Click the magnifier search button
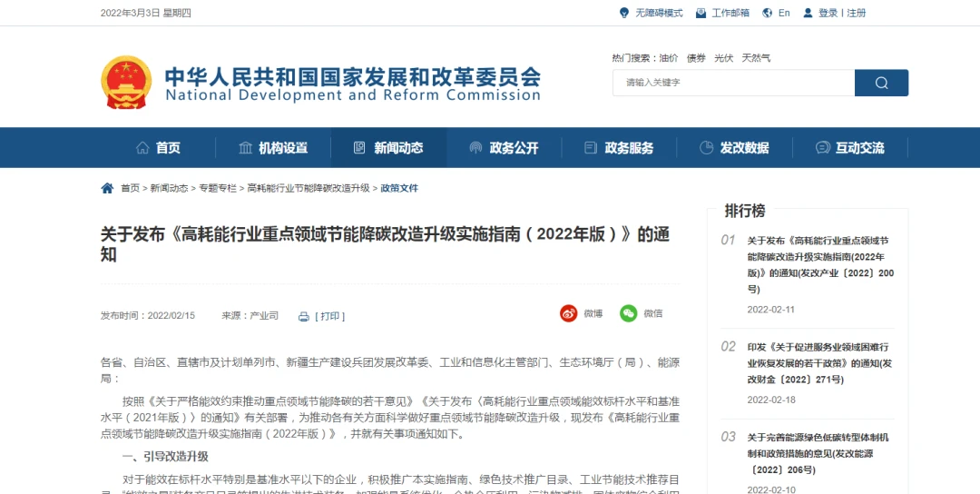This screenshot has width=980, height=494. [881, 83]
